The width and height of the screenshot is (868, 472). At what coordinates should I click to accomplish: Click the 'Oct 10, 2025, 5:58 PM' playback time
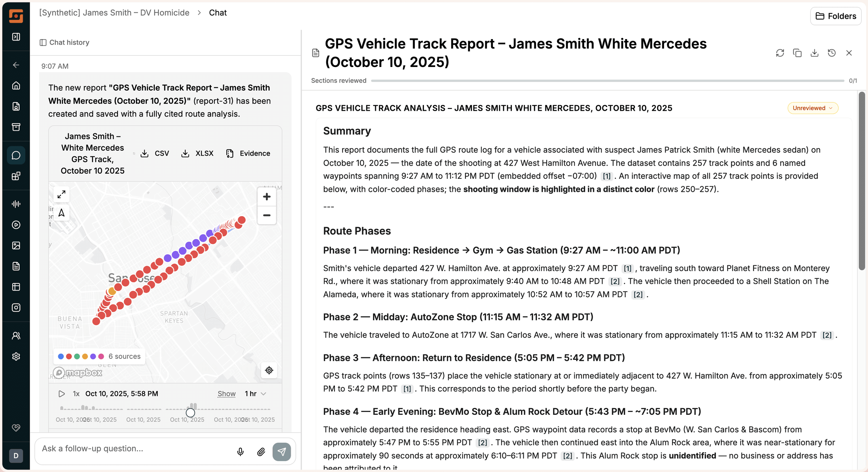pos(122,393)
